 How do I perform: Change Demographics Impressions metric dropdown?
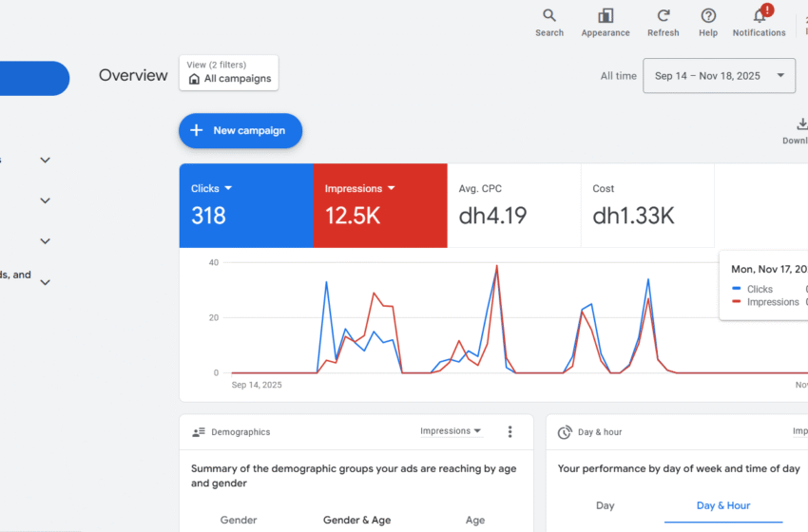451,431
